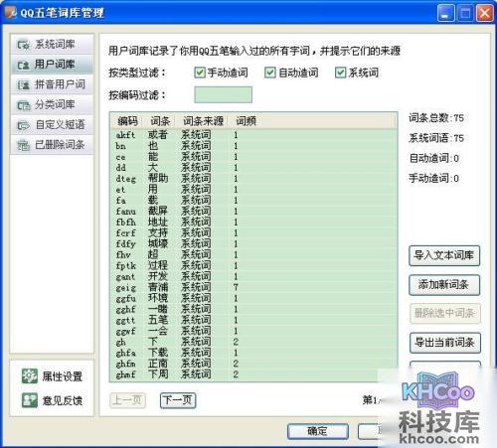Select the fdfy 城壕 entry
The width and height of the screenshot is (497, 448).
point(253,243)
